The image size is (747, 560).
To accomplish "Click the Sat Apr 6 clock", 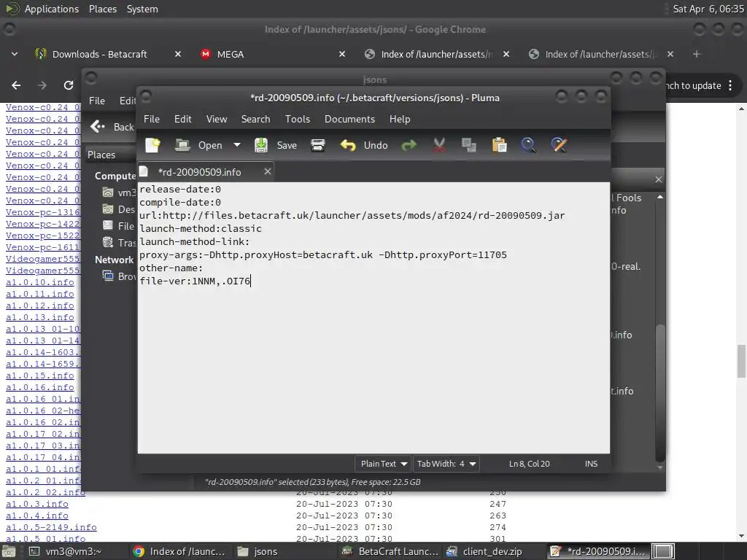I will (x=708, y=9).
